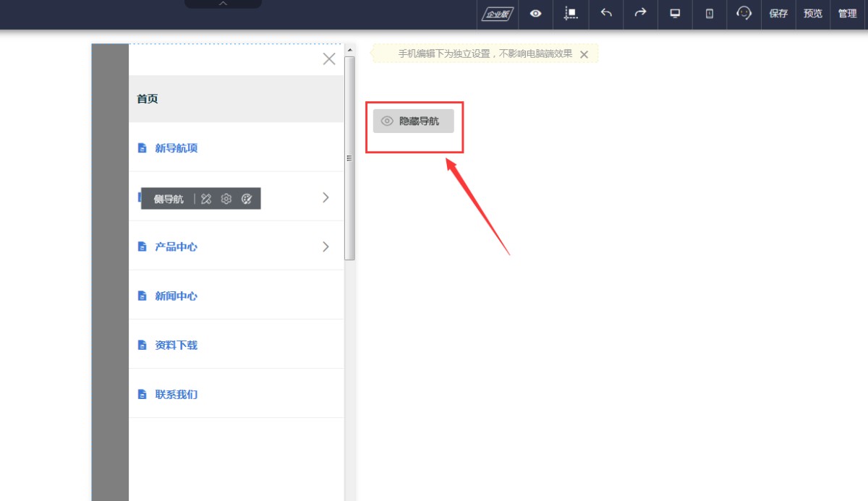Viewport: 868px width, 501px height.
Task: Click the eye preview icon in top toolbar
Action: 535,14
